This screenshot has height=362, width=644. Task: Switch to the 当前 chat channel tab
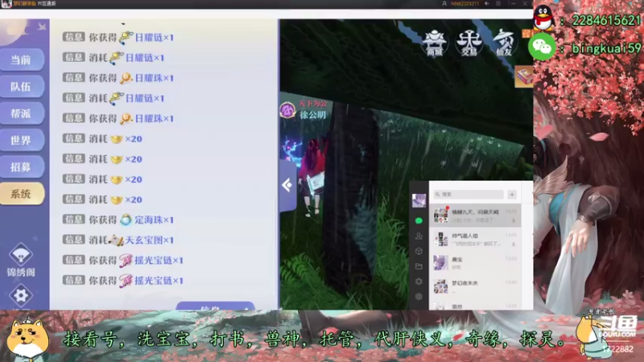22,60
